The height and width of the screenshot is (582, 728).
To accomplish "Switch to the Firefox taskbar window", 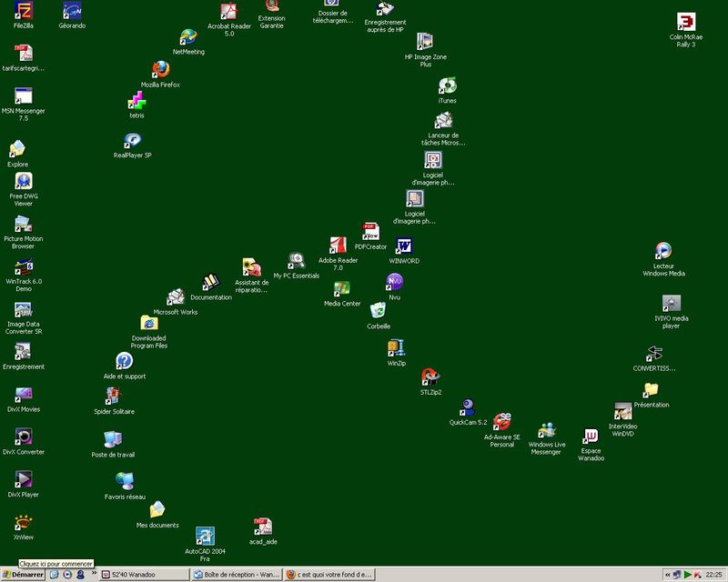I will coord(329,575).
